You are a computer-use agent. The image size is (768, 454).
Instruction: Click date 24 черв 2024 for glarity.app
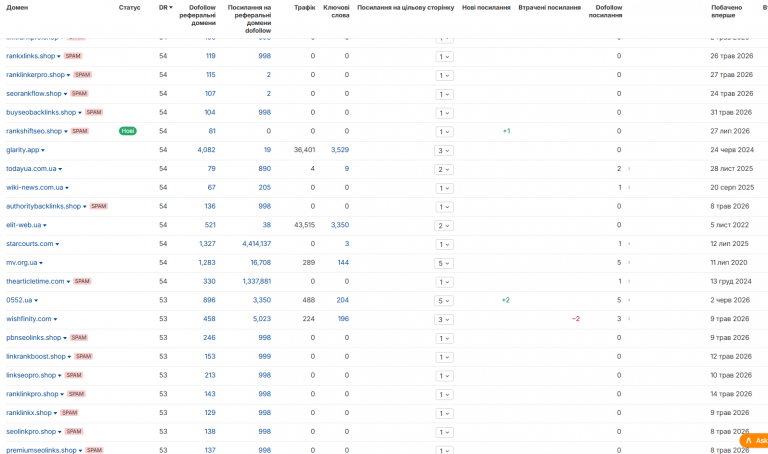732,150
